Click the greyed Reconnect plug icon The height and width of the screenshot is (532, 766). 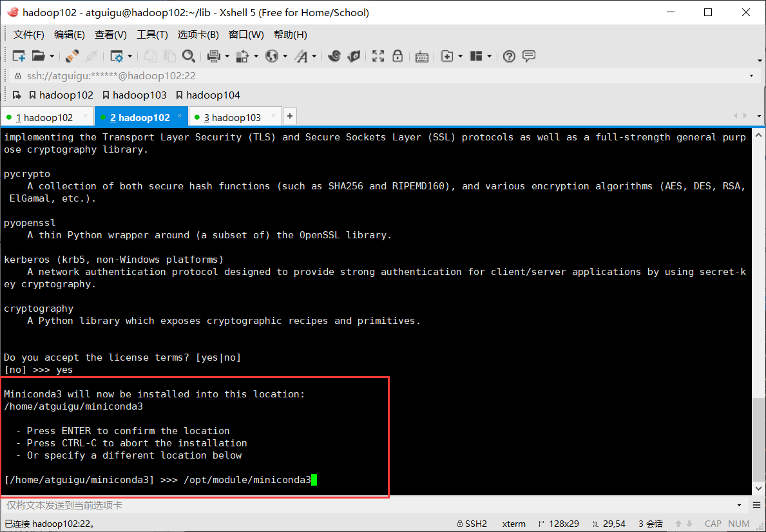tap(91, 56)
